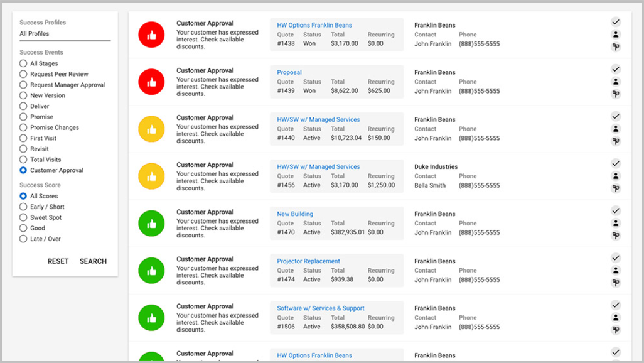Click checkmark icon in Duke Industries row

pyautogui.click(x=616, y=164)
